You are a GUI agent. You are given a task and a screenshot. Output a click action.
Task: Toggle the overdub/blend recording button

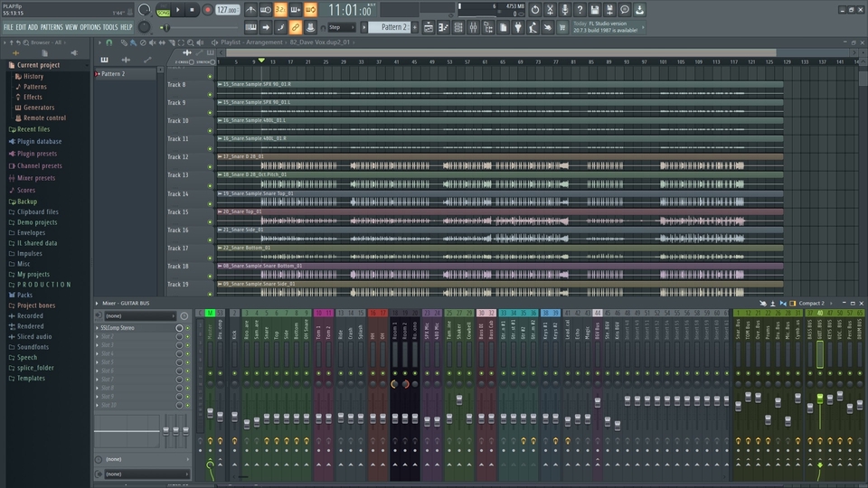pyautogui.click(x=296, y=9)
